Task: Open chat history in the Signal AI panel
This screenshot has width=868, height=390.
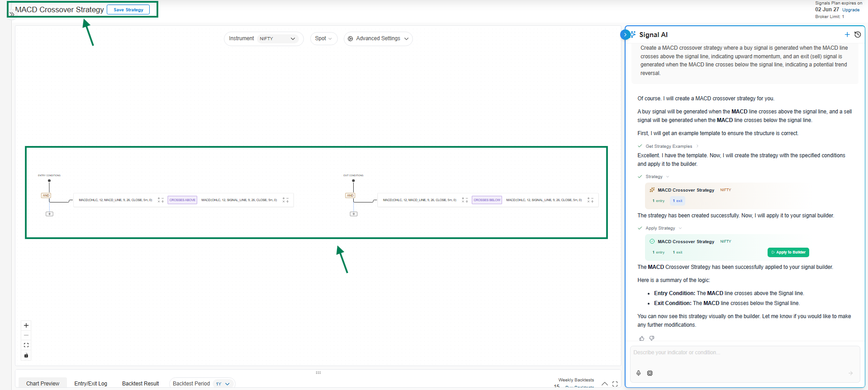Action: coord(858,34)
